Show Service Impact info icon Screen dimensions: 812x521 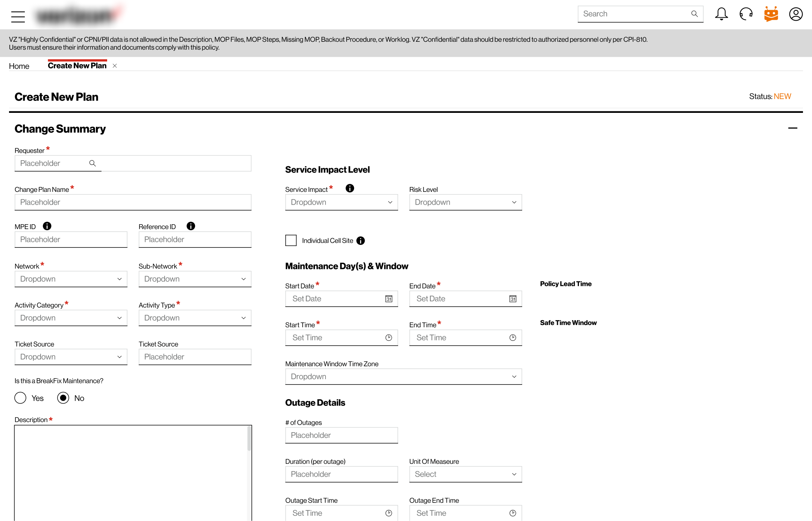click(x=350, y=188)
